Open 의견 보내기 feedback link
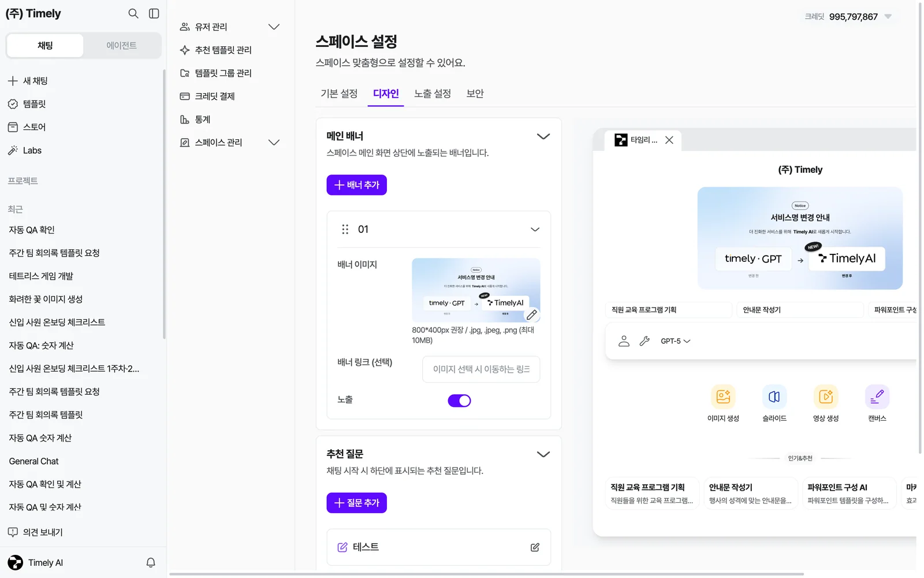This screenshot has width=924, height=578. pos(36,532)
